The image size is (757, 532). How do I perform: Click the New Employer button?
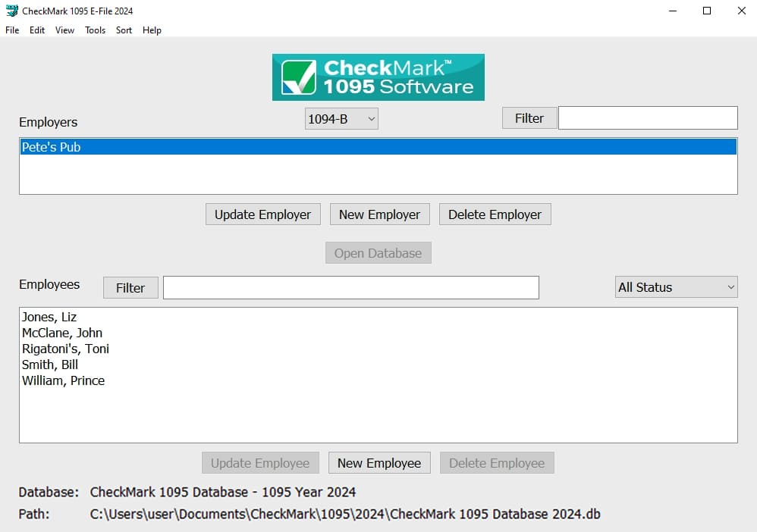pos(379,214)
